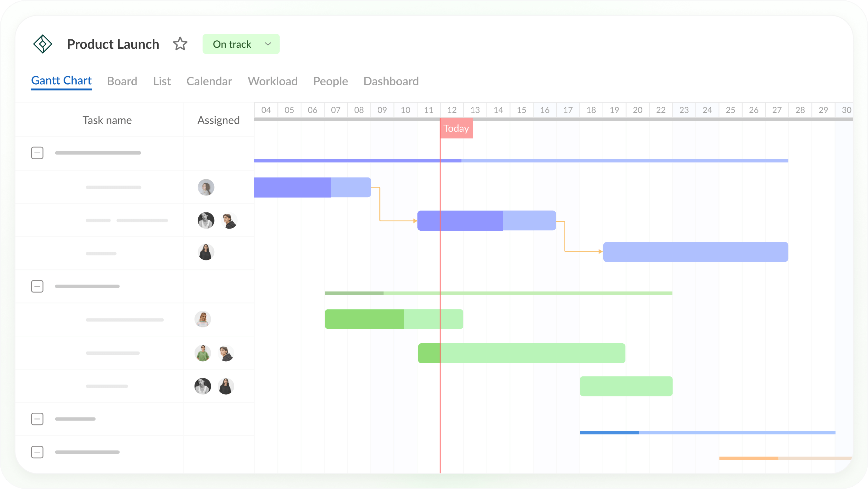Expand the first task group collapse toggle
Image resolution: width=868 pixels, height=489 pixels.
coord(38,153)
